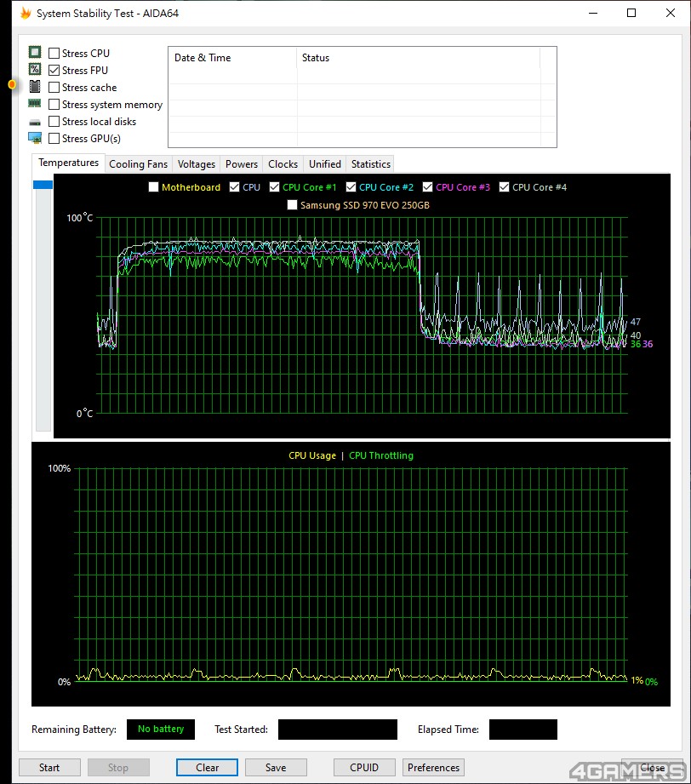This screenshot has height=784, width=691.
Task: Maximize the System Stability Test window
Action: coord(631,13)
